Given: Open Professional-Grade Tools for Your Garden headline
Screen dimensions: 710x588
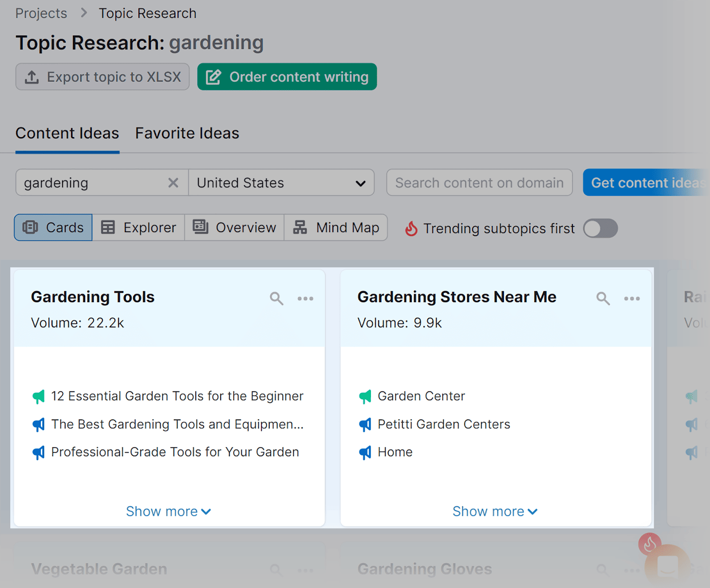Looking at the screenshot, I should [x=175, y=452].
